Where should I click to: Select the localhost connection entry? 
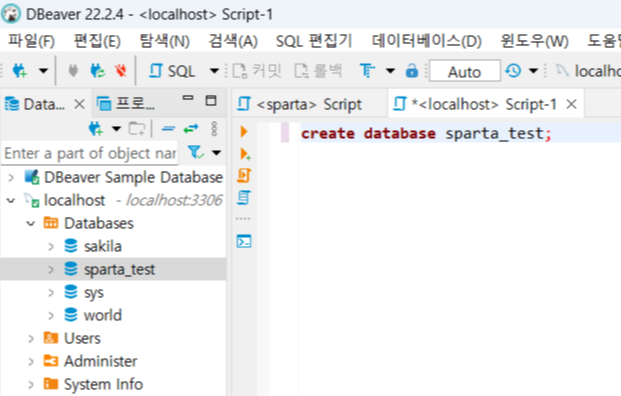(x=74, y=200)
